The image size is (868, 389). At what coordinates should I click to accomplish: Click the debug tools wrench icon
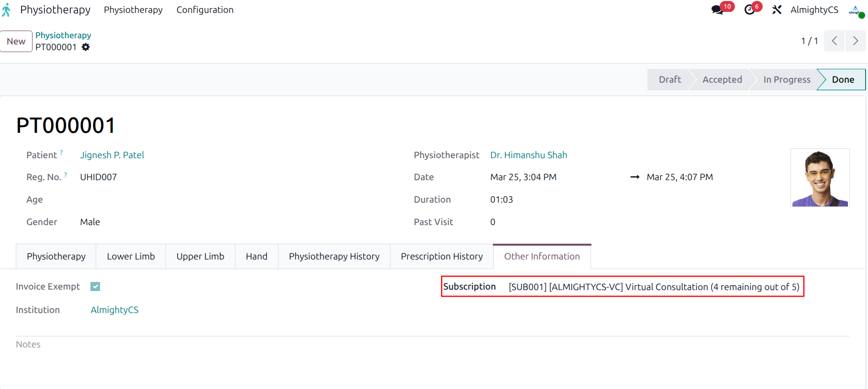coord(777,10)
